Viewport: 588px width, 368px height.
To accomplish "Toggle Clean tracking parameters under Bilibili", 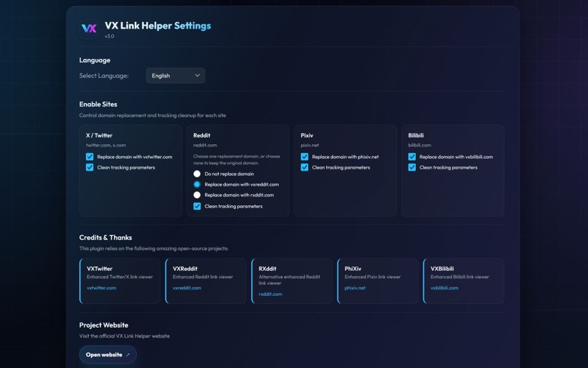I will (412, 167).
